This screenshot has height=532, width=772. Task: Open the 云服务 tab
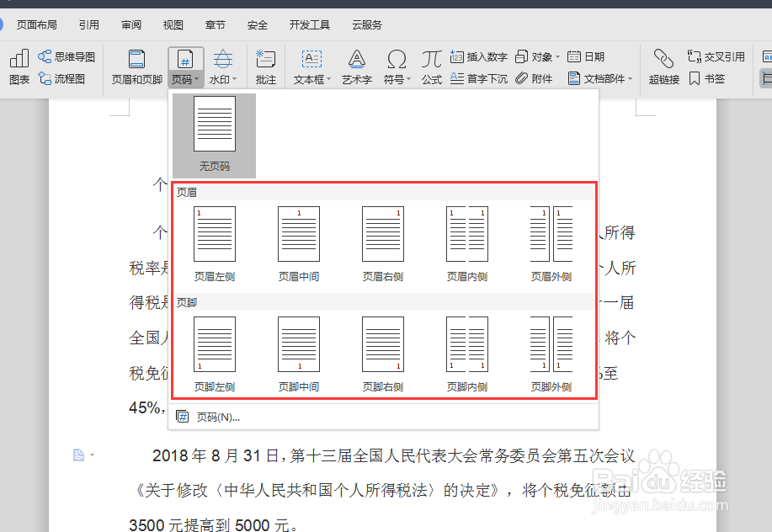pos(367,25)
